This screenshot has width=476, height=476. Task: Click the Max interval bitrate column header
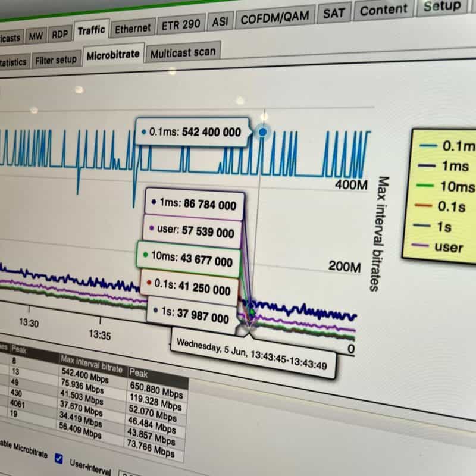pyautogui.click(x=92, y=364)
